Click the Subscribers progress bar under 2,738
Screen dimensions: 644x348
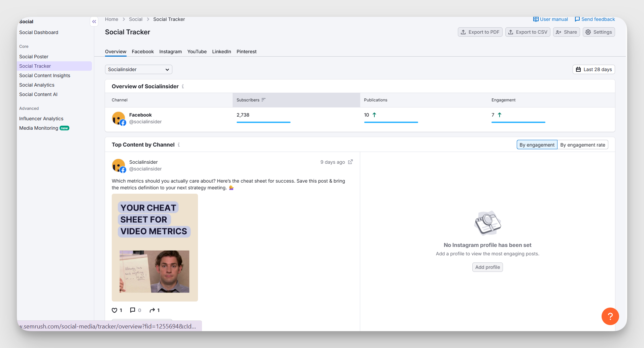coord(264,122)
